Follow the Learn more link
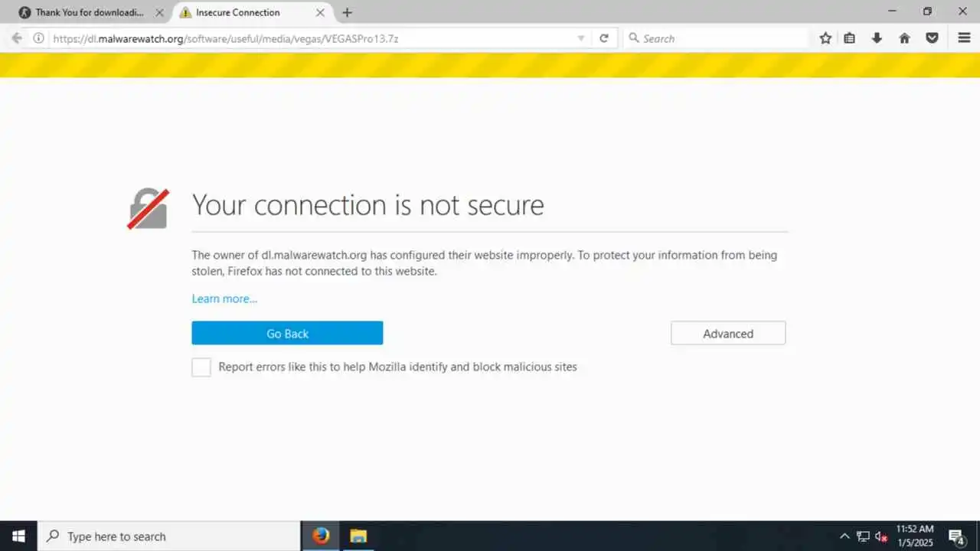The width and height of the screenshot is (980, 551). (x=224, y=298)
